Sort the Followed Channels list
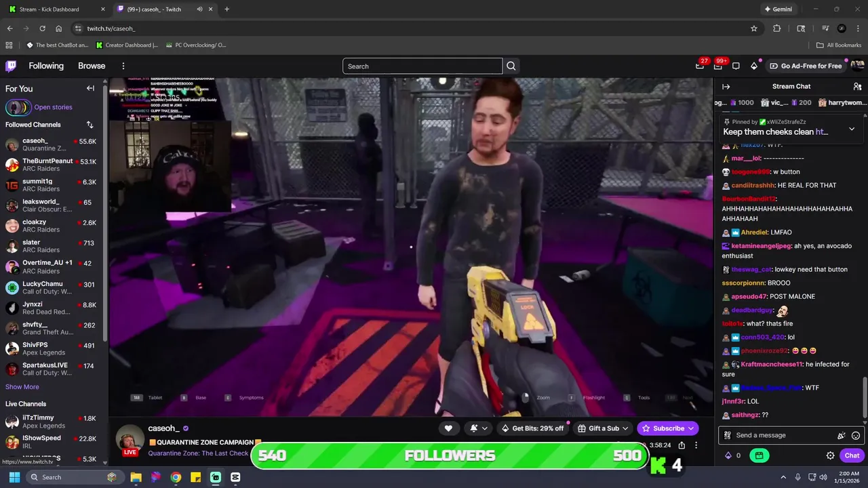Image resolution: width=868 pixels, height=488 pixels. 90,125
